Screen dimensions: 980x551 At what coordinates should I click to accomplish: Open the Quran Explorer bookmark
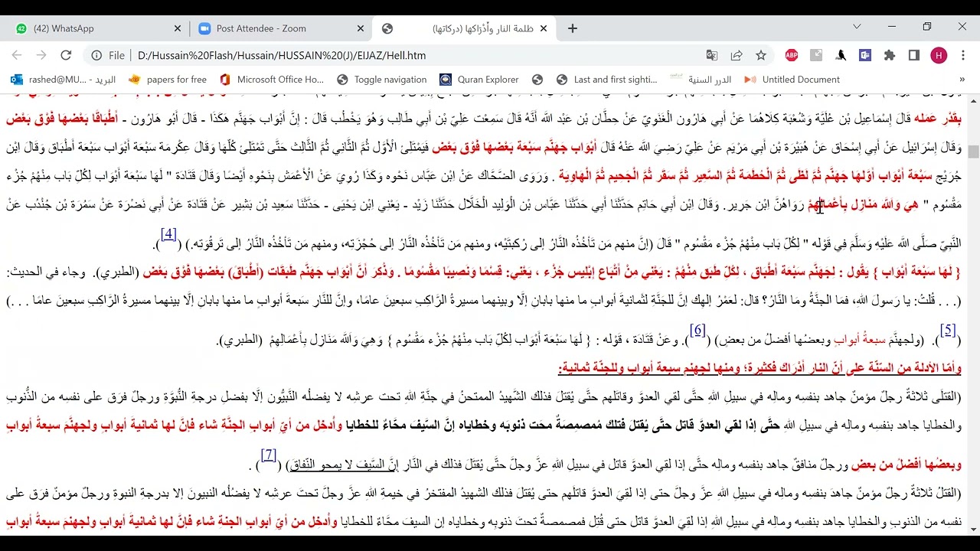coord(479,80)
